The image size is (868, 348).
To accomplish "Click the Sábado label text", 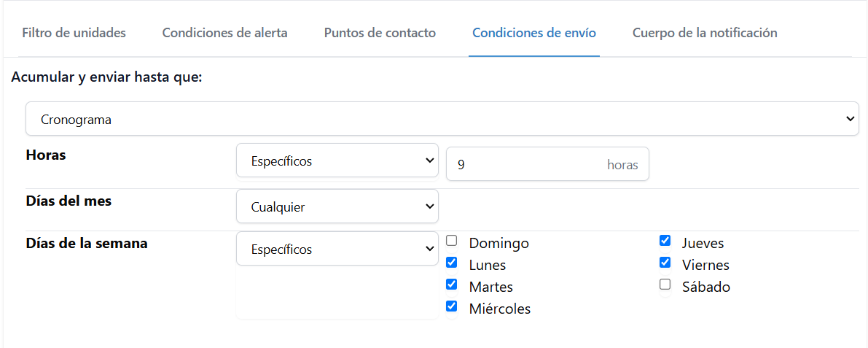I will 705,287.
